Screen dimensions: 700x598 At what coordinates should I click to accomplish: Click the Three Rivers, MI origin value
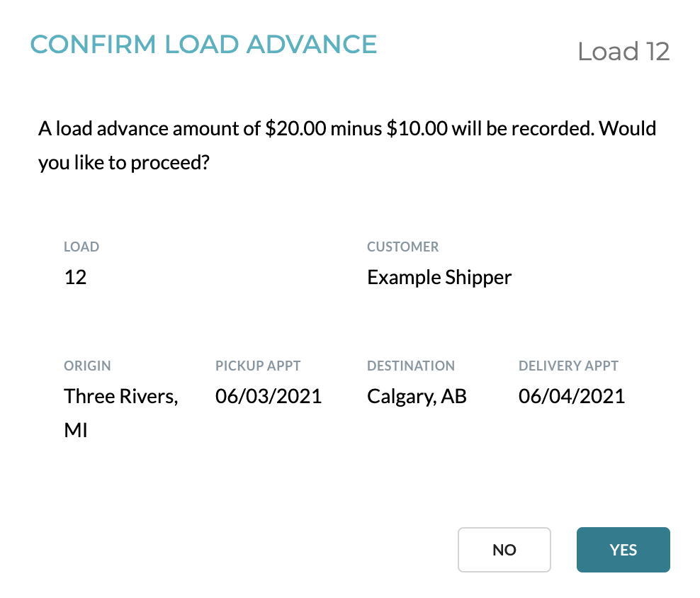coord(121,413)
